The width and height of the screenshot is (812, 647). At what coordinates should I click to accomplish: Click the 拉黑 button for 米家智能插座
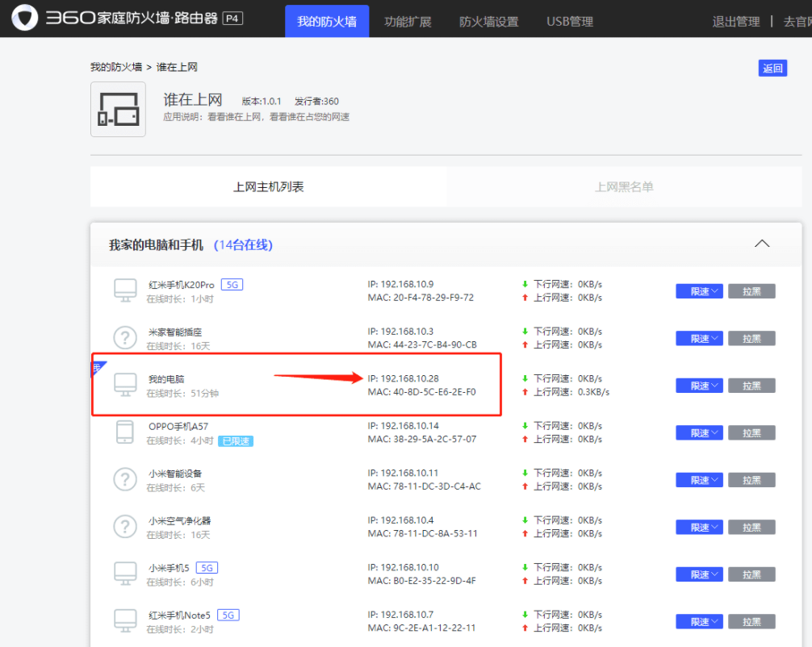751,338
